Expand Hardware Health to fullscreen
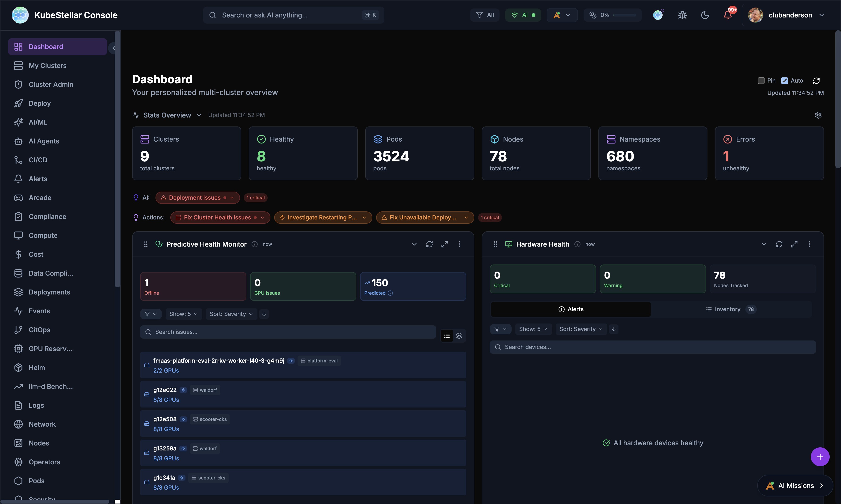841x504 pixels. click(x=795, y=244)
